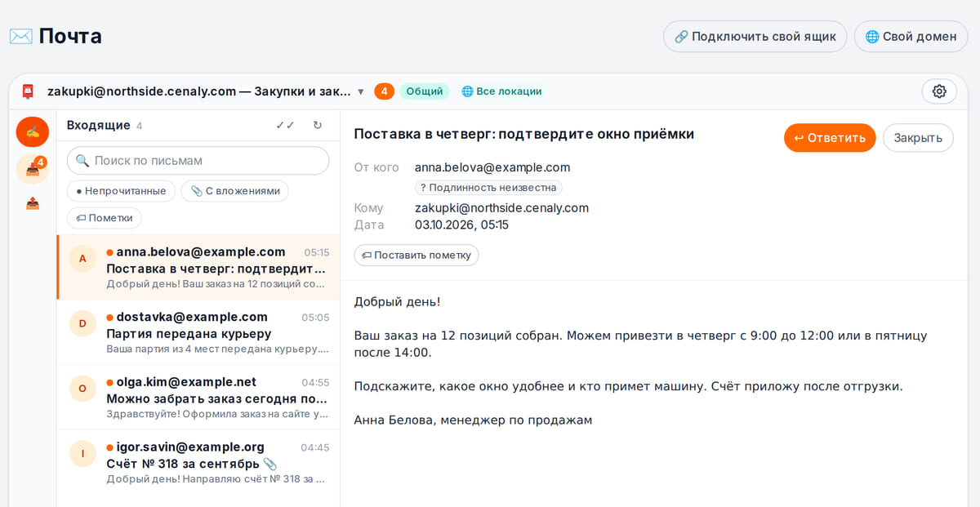Toggle the С вложениями filter
Viewport: 980px width, 507px height.
click(x=234, y=191)
